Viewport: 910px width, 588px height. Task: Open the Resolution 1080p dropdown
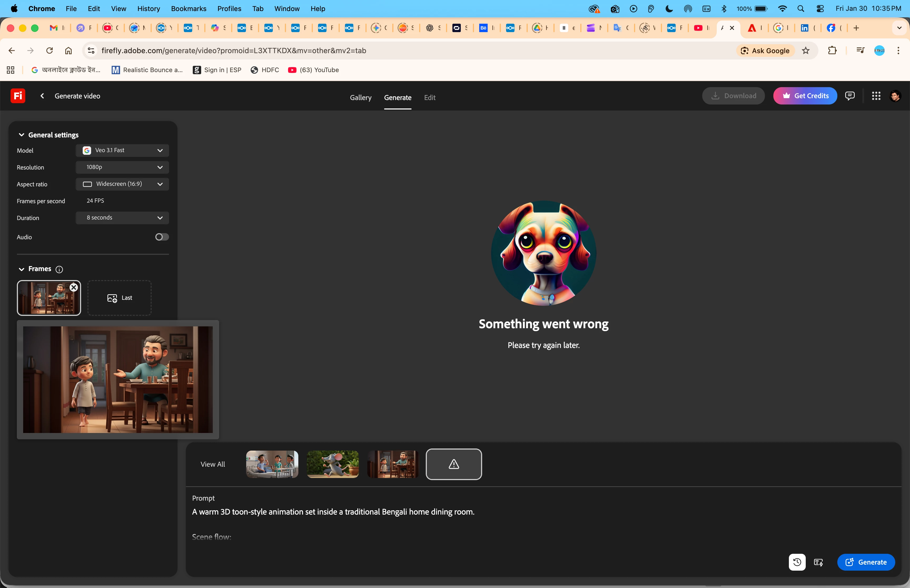click(x=122, y=167)
